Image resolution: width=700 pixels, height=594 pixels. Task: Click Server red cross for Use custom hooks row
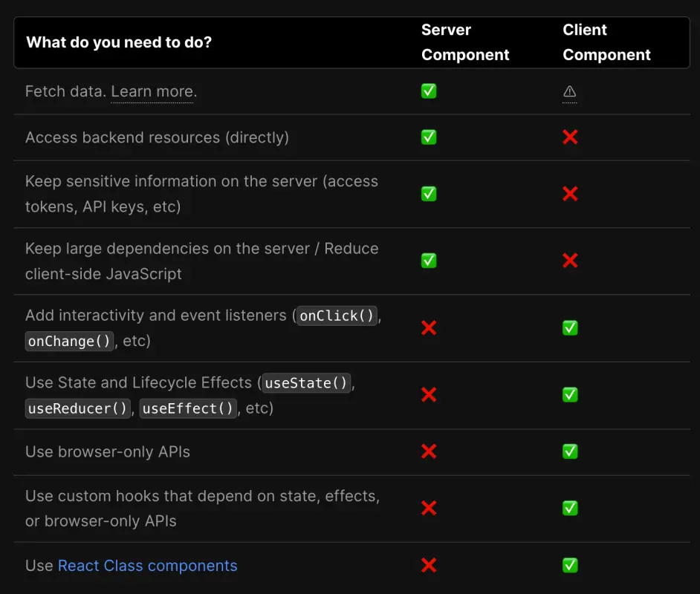point(429,508)
